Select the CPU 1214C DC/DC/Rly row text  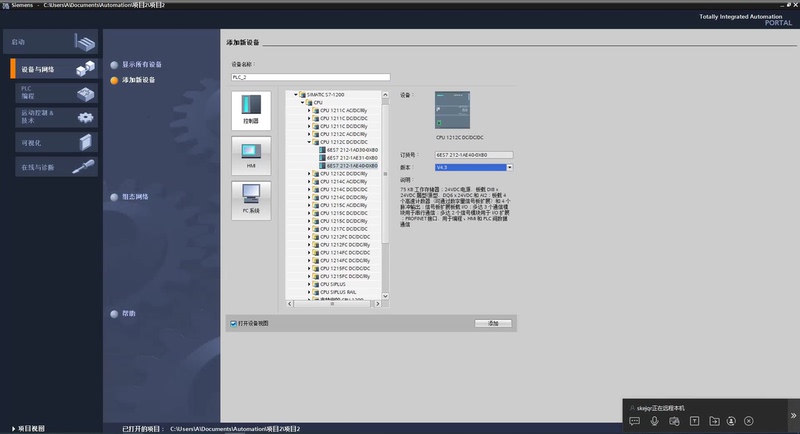(x=343, y=197)
